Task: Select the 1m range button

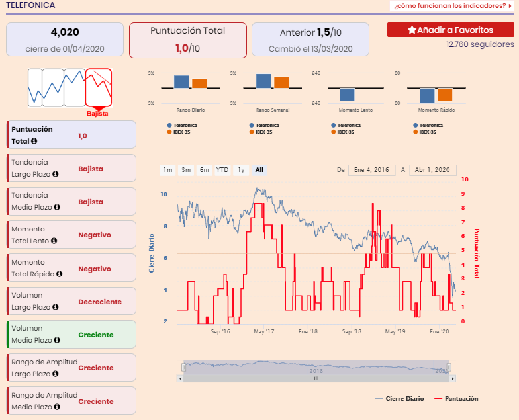Action: [168, 170]
